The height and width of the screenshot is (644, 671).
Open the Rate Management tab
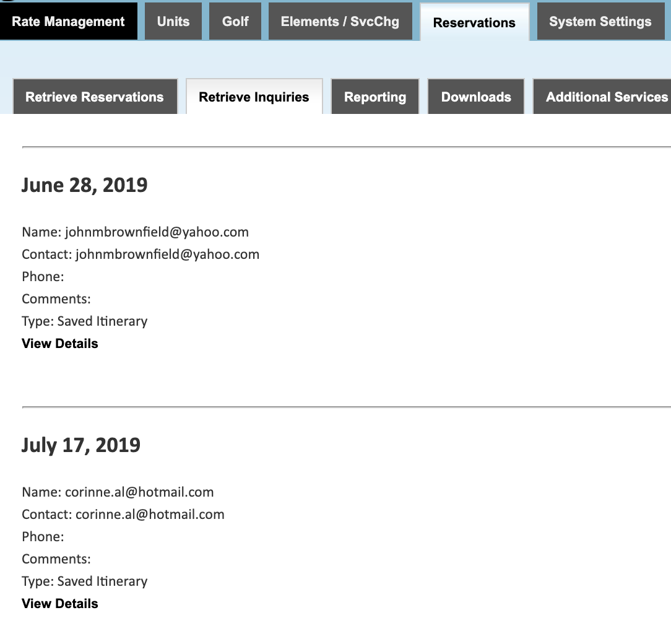[x=69, y=22]
